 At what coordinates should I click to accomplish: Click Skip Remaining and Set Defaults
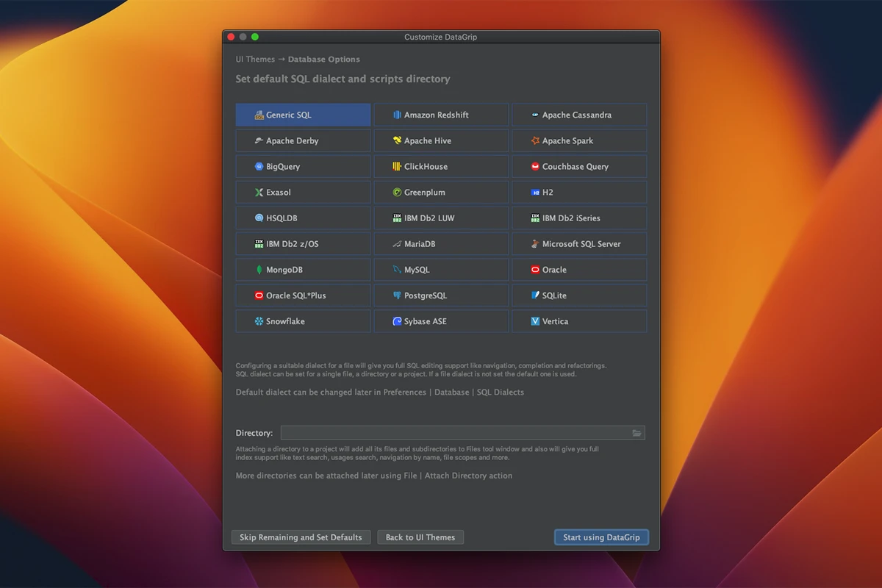(300, 537)
